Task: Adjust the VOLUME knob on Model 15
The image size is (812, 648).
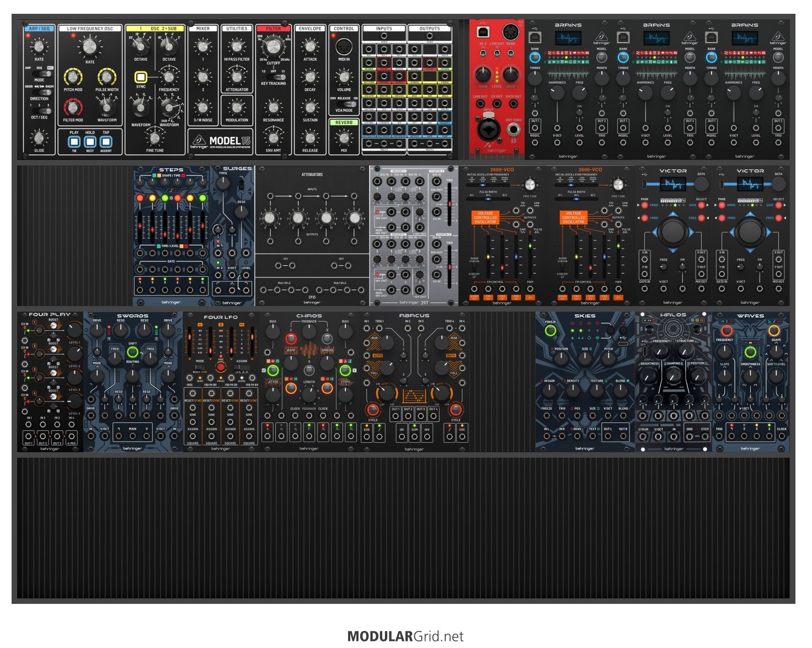Action: tap(344, 77)
